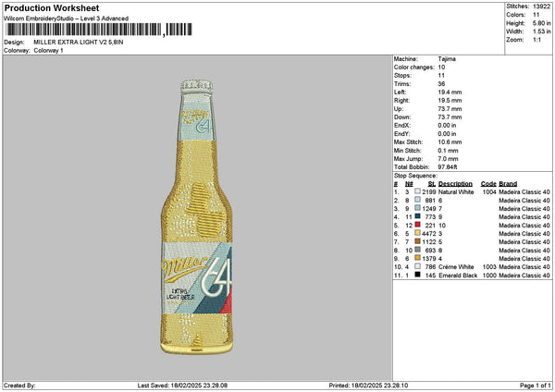Click the 'Natural White' description text
The image size is (555, 392).
[x=456, y=192]
